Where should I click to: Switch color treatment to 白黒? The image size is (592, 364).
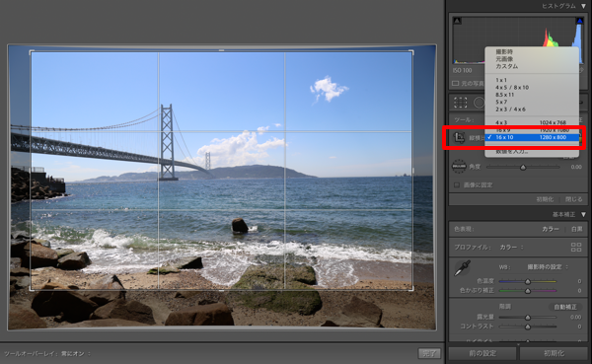point(576,229)
